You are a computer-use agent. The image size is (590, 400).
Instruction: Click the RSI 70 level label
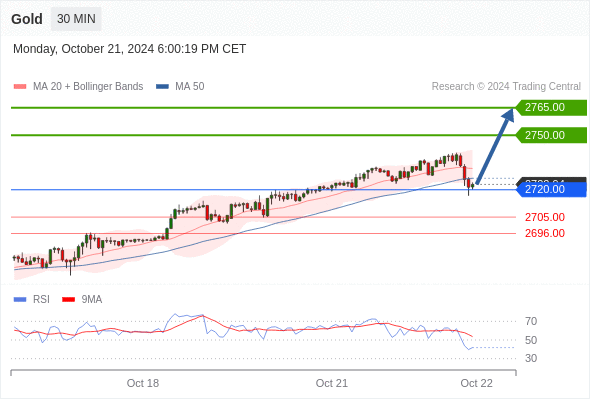pyautogui.click(x=531, y=321)
